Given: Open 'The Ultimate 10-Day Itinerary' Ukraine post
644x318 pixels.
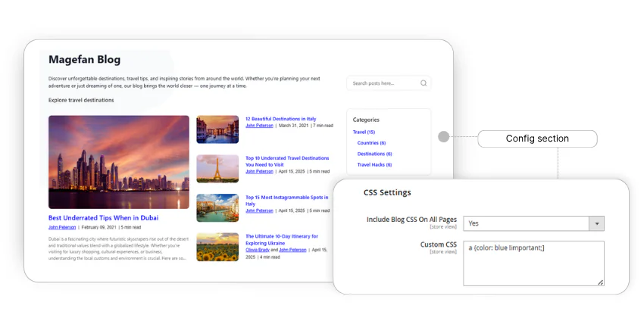Looking at the screenshot, I should pos(282,239).
